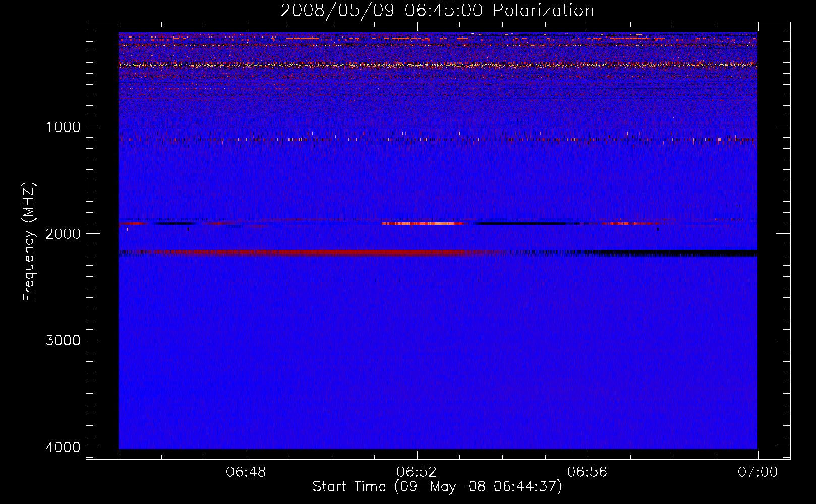Click the 'Start Time (09-May-08 06:44:37)' label
Screen dimensions: 816x504
pos(437,487)
